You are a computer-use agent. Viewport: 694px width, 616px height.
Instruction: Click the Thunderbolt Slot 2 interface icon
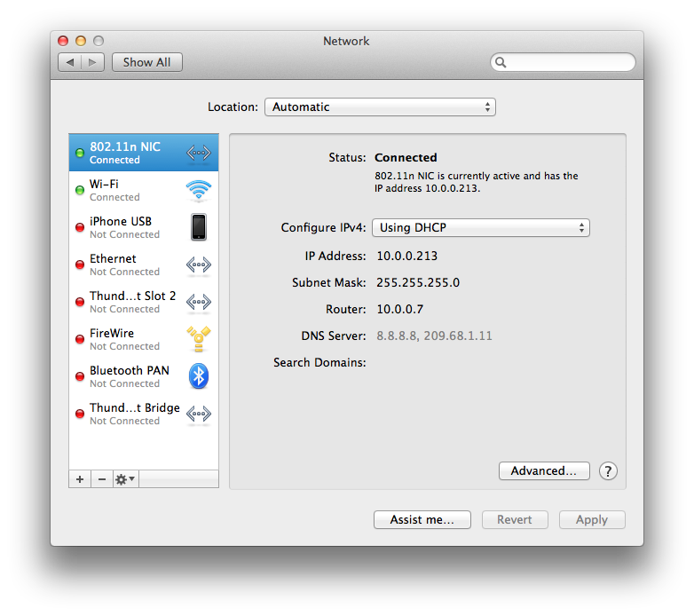pyautogui.click(x=199, y=303)
